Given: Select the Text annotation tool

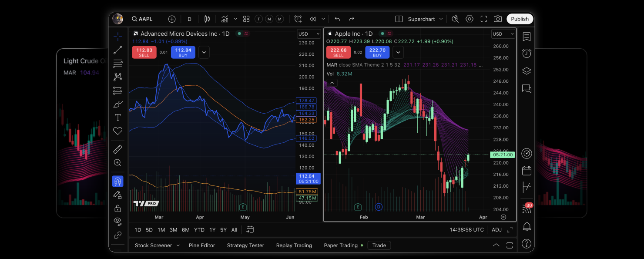Looking at the screenshot, I should (117, 117).
